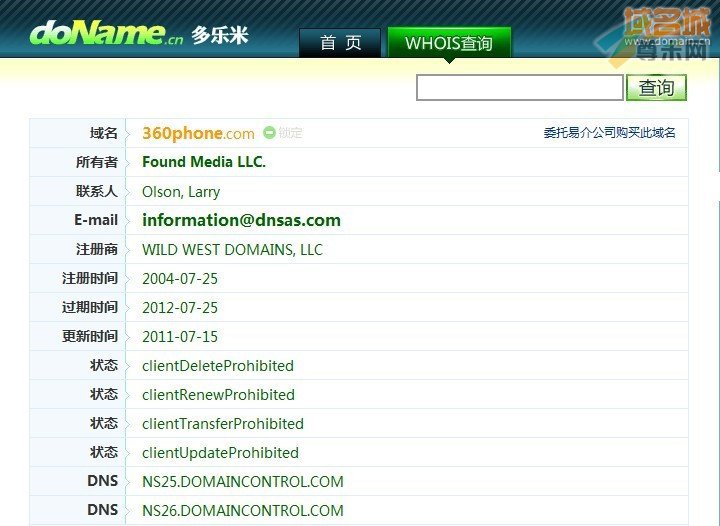Open the 委托易介公司购买此域名 link
The height and width of the screenshot is (526, 720).
(x=609, y=133)
